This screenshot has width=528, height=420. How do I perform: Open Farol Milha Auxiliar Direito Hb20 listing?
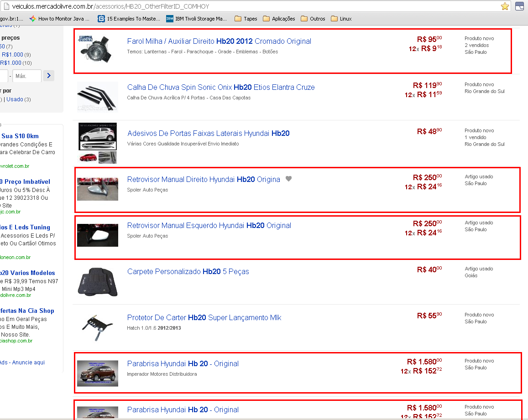(x=219, y=41)
